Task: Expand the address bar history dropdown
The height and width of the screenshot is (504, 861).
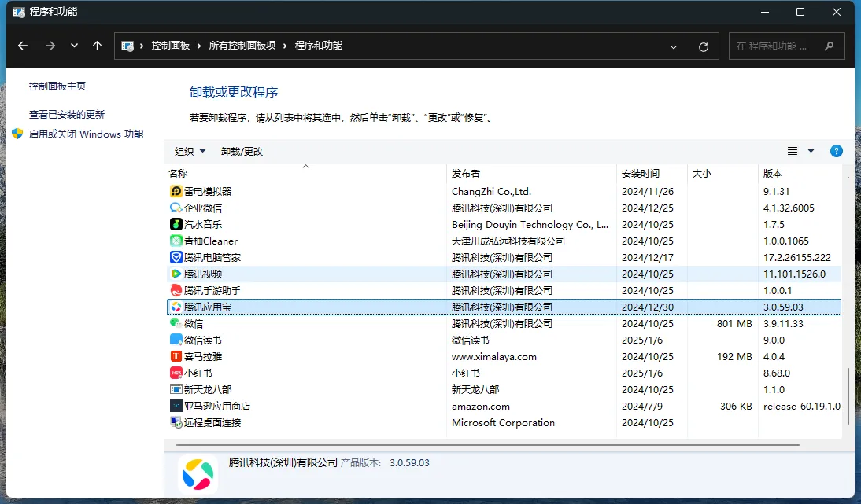Action: coord(674,47)
